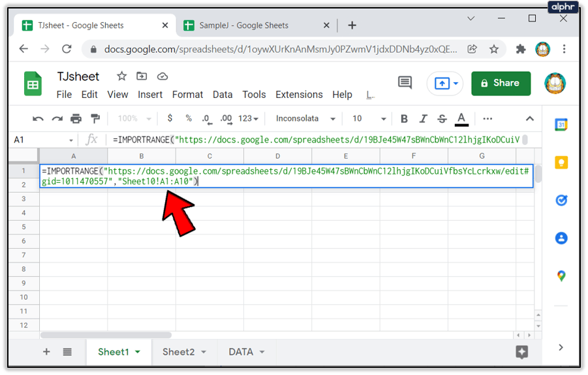Decrease decimal places

point(207,120)
